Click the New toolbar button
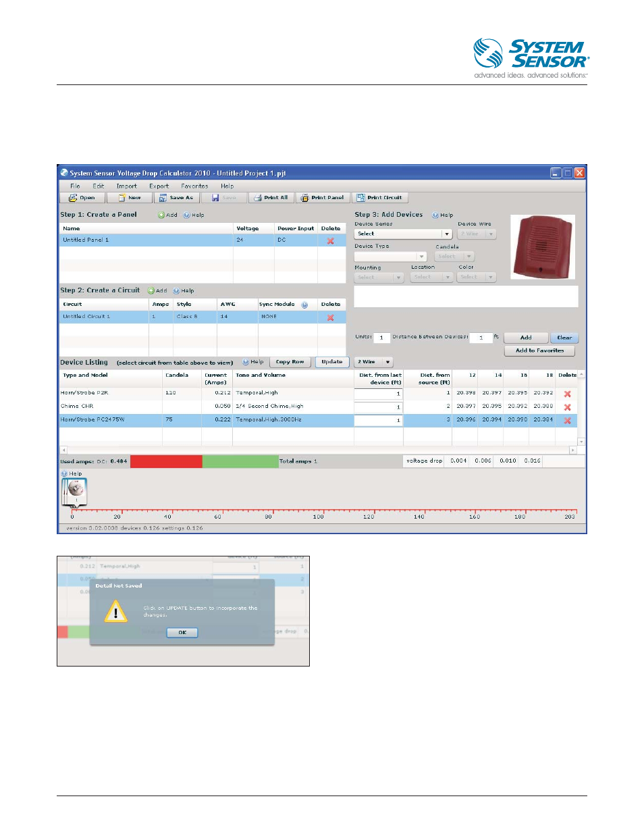 tap(130, 198)
